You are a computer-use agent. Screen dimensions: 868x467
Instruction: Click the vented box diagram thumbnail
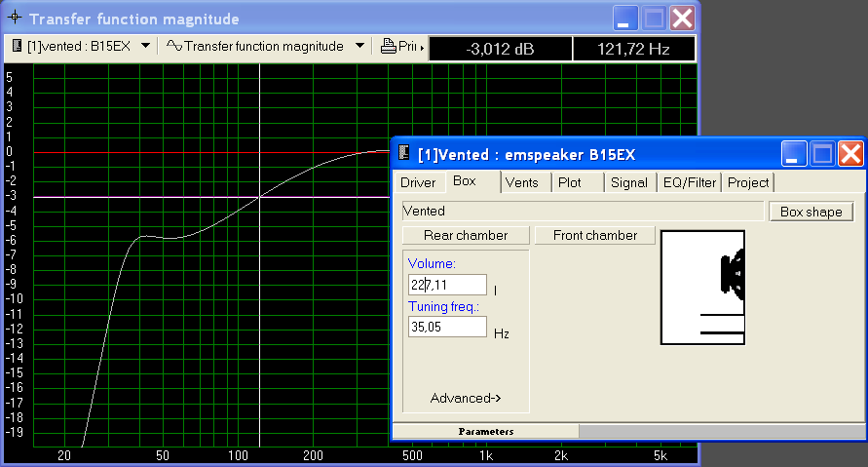pos(702,288)
